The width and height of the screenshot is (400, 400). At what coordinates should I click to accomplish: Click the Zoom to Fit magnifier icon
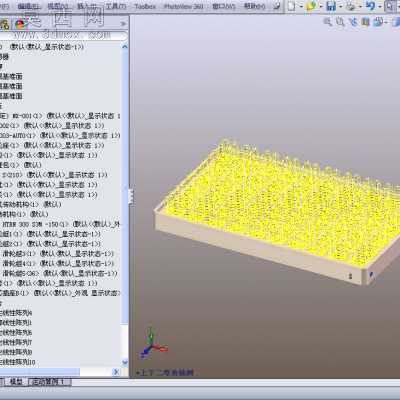328,22
